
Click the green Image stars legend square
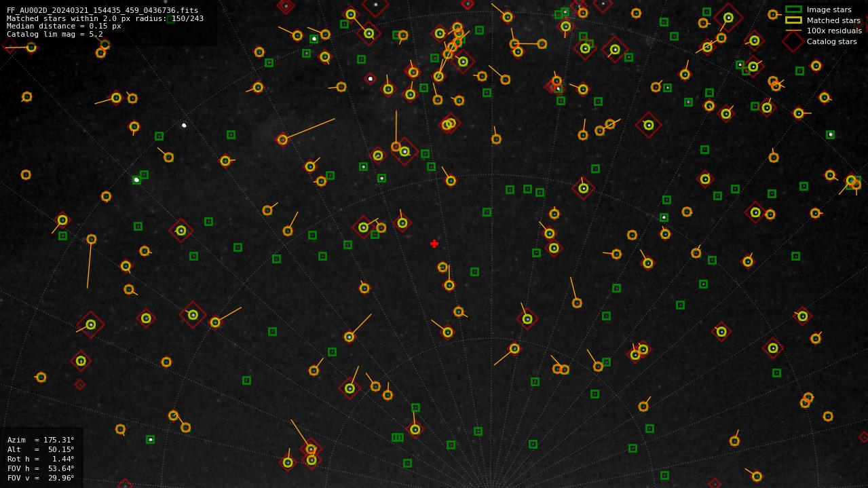[793, 10]
